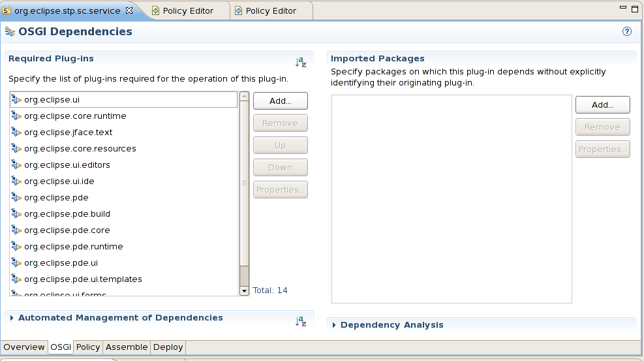Switch to the org.eclipse.stp.sc.service editor tab
This screenshot has height=361, width=644.
[x=67, y=10]
